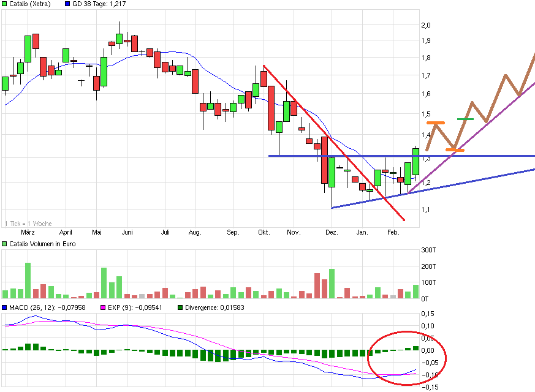Click the 'Dez.' label on the time axis
Viewport: 535px width, 392px height.
pyautogui.click(x=332, y=233)
